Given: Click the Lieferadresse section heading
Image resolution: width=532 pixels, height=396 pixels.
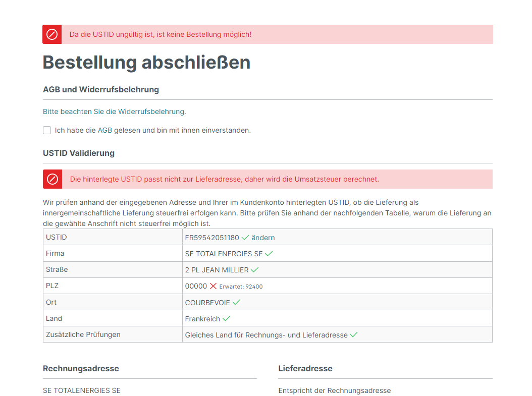Looking at the screenshot, I should click(305, 369).
